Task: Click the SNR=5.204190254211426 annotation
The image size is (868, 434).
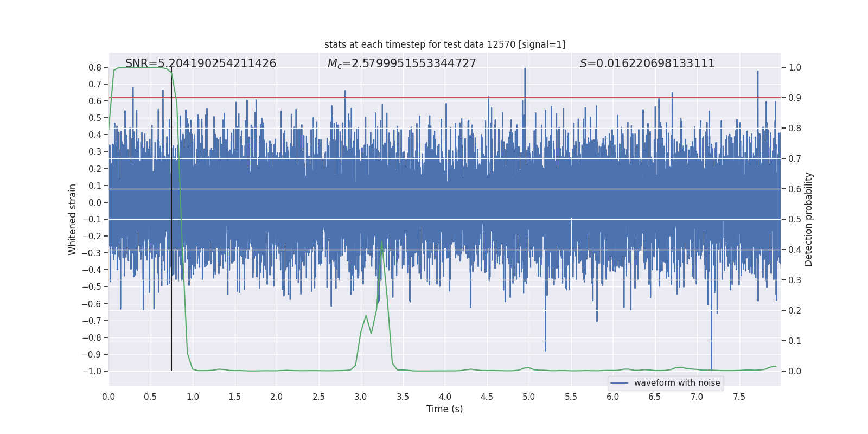Action: pyautogui.click(x=201, y=63)
